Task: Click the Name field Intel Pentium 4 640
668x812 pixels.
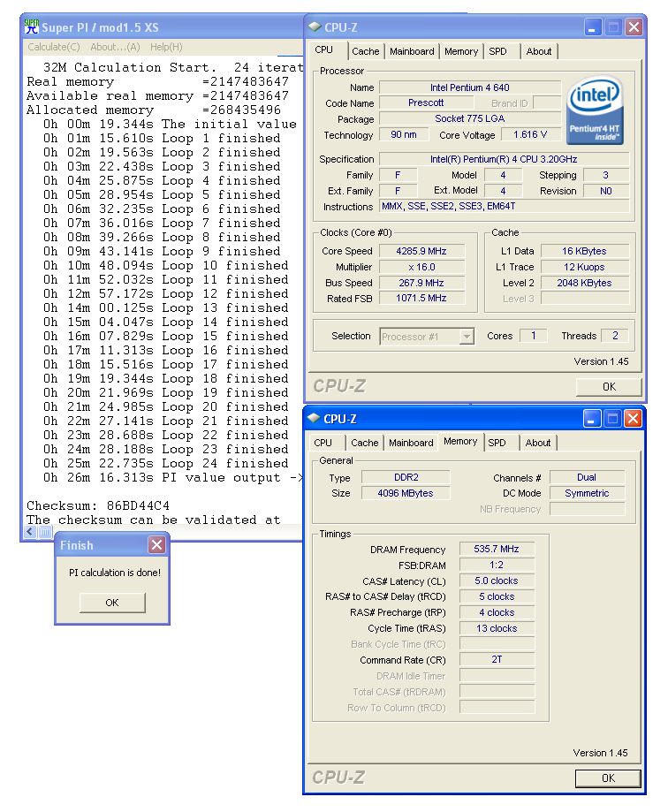Action: coord(470,87)
